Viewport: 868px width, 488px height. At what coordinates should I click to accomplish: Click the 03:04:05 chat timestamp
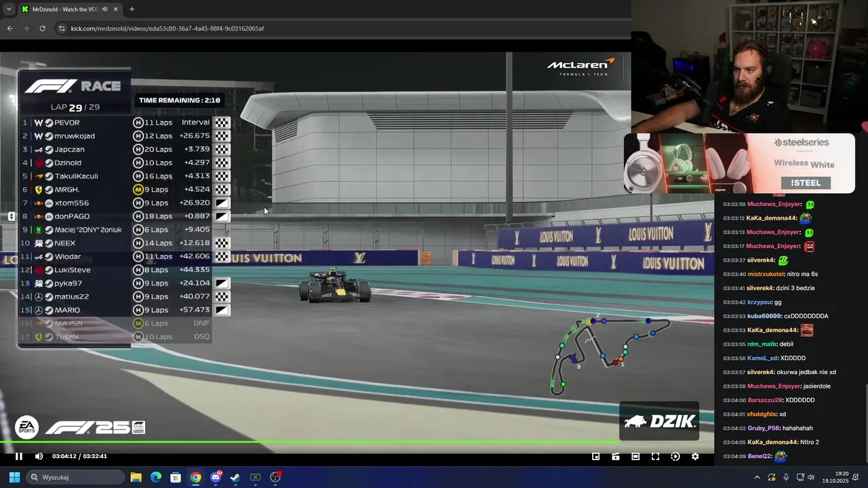734,442
